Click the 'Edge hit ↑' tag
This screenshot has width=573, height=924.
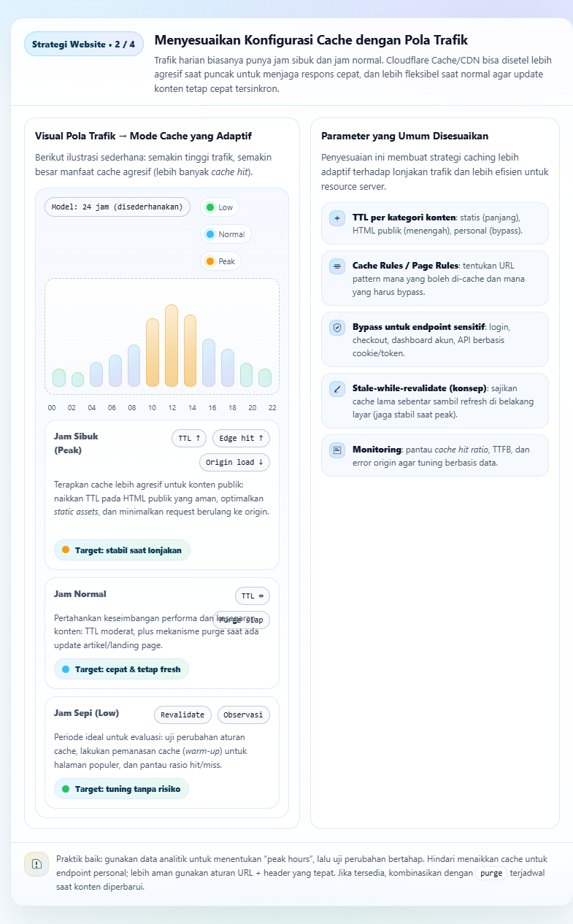pyautogui.click(x=241, y=438)
